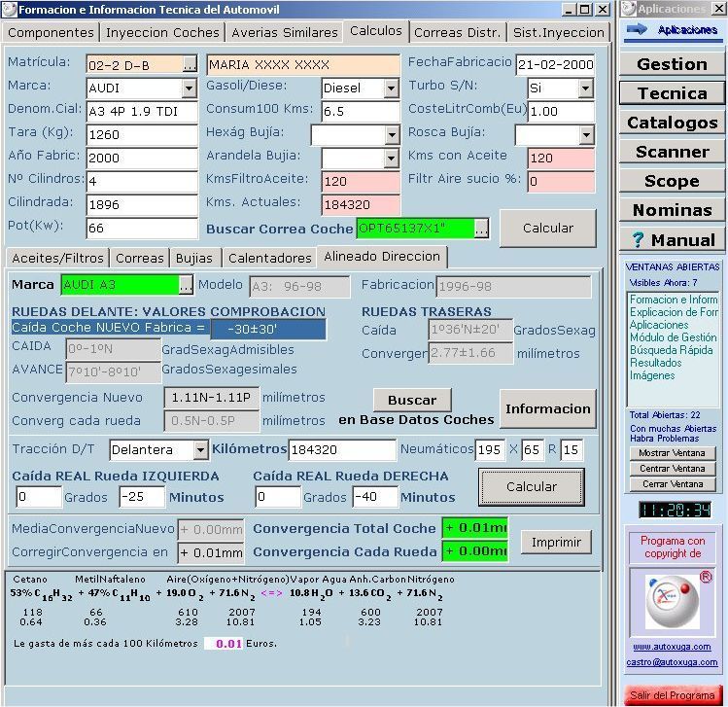Image resolution: width=728 pixels, height=707 pixels.
Task: Click the application title bar icon
Action: coord(10,10)
